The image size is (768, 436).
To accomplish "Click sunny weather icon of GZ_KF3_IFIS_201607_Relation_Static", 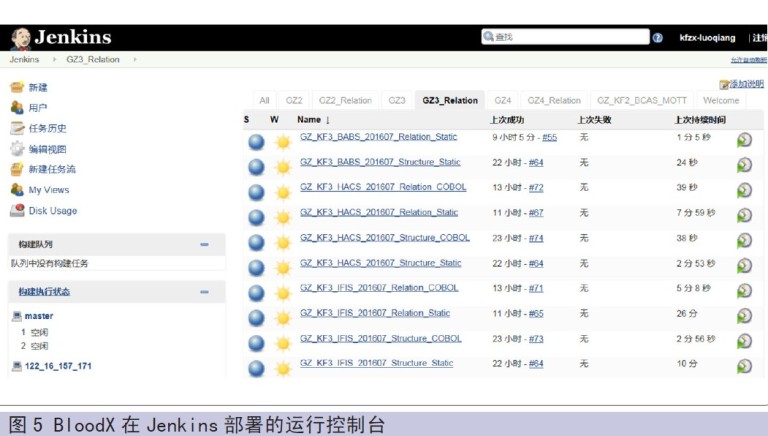I will [x=283, y=318].
